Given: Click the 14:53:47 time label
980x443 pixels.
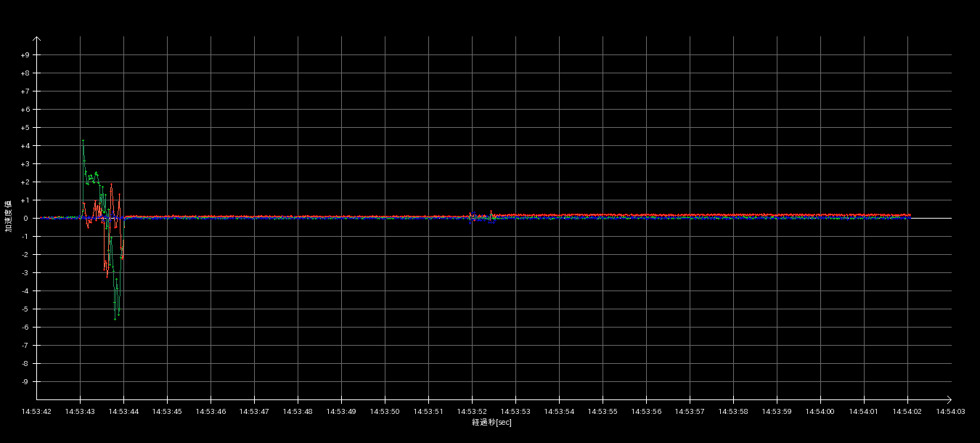Looking at the screenshot, I should pos(254,412).
